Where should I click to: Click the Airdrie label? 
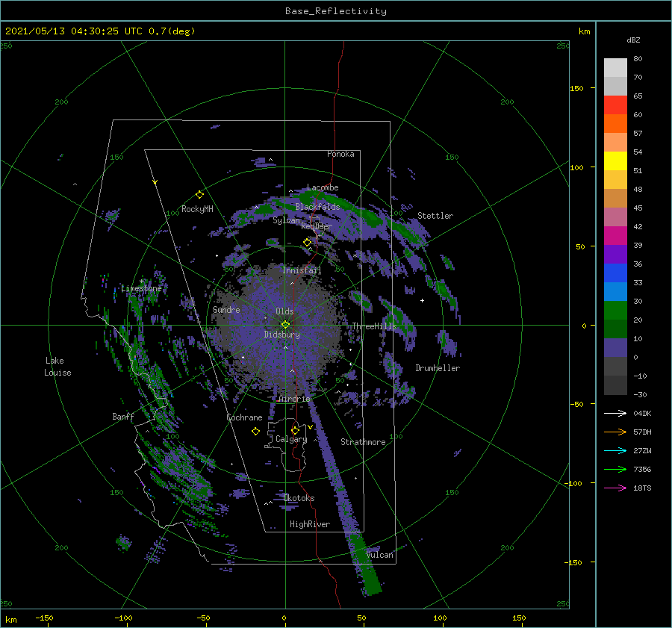(294, 399)
